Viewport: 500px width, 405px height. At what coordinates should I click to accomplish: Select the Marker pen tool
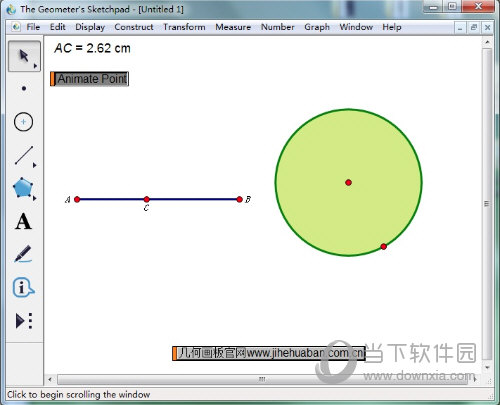[x=23, y=254]
